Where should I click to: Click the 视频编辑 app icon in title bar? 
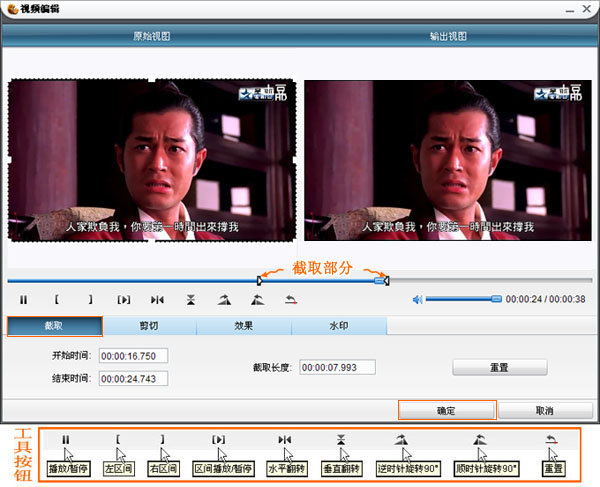click(13, 8)
